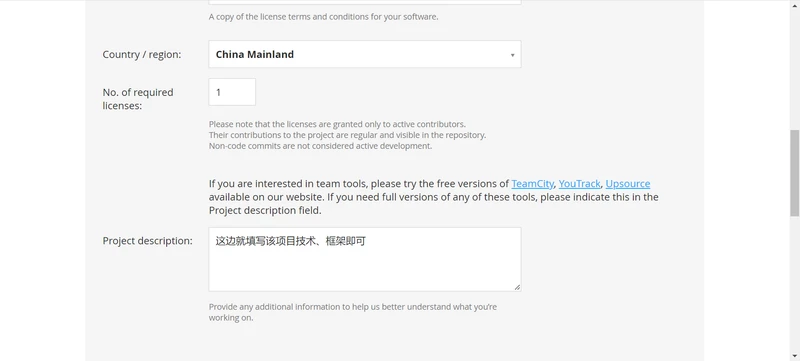Click the active contributors note text

click(347, 135)
